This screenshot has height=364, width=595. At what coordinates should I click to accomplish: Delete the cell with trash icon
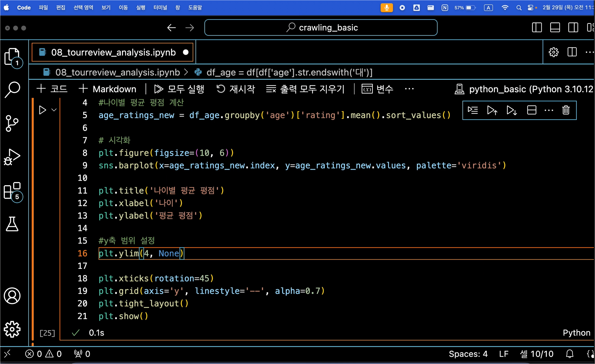coord(566,110)
